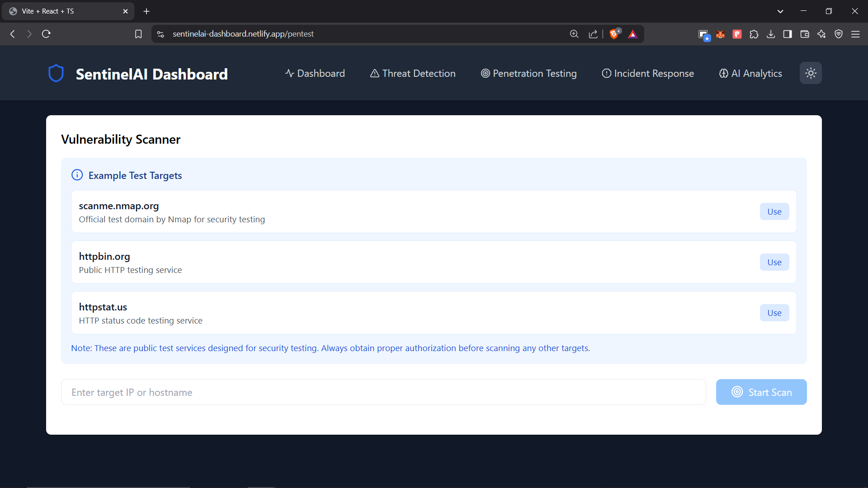Toggle the sidebar panel icon
868x488 pixels.
(787, 34)
